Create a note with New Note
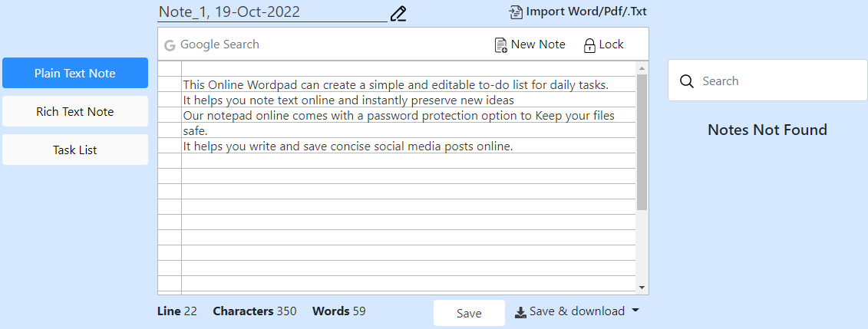The width and height of the screenshot is (868, 329). [x=538, y=44]
